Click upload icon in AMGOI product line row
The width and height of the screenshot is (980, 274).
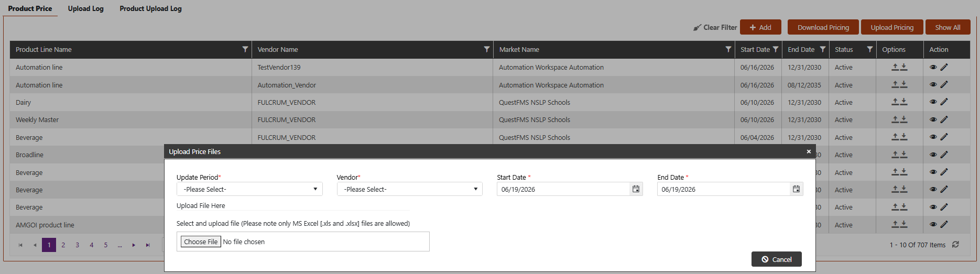click(896, 224)
